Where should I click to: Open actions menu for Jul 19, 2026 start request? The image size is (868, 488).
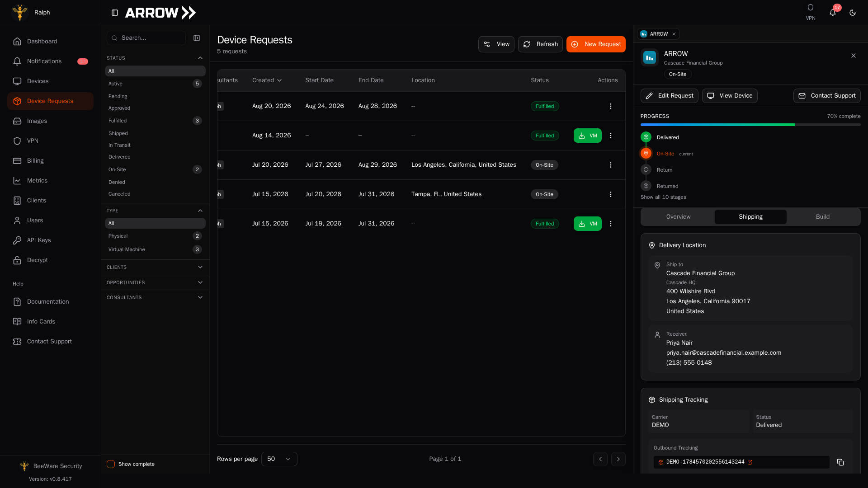click(610, 224)
